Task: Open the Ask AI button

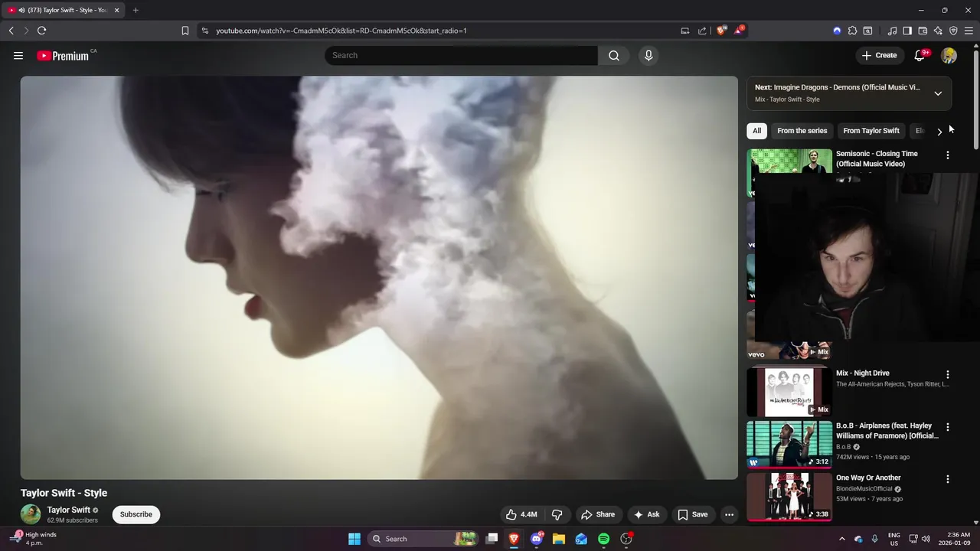Action: (x=646, y=514)
